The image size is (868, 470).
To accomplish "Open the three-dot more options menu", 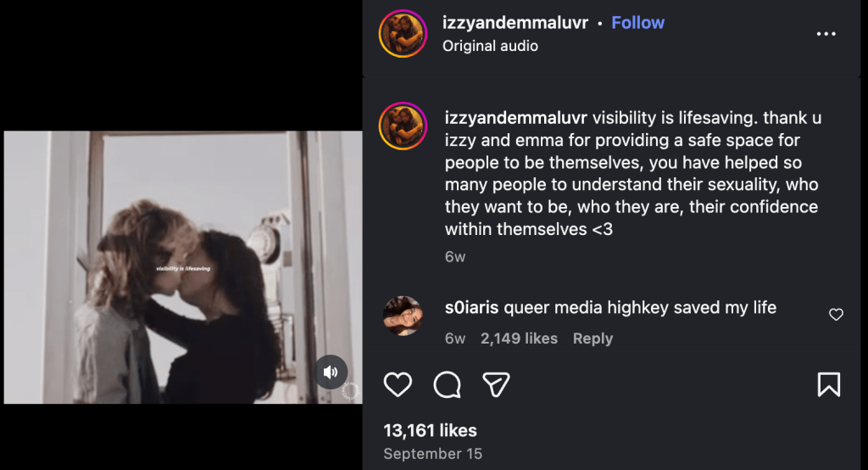I will 826,34.
